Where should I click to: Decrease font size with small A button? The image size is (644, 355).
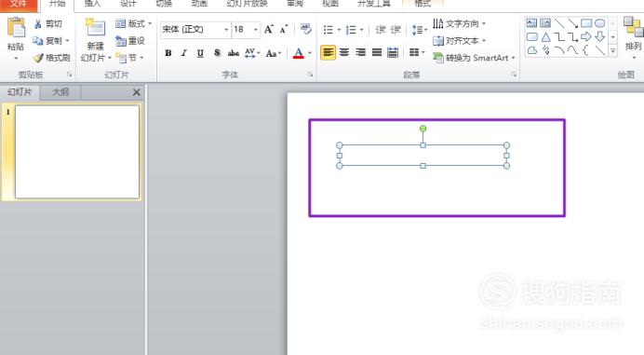pos(284,29)
